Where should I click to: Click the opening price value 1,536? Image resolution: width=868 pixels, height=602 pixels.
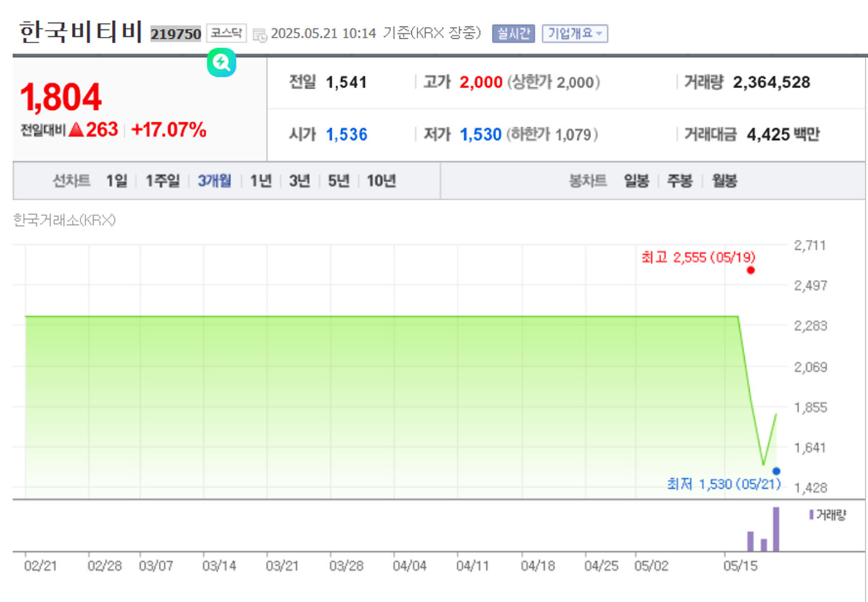(x=346, y=134)
